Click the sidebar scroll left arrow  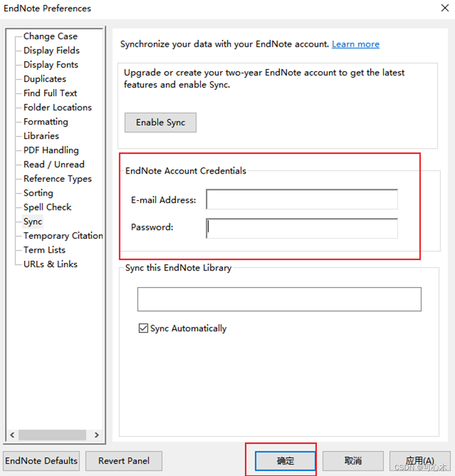point(12,435)
